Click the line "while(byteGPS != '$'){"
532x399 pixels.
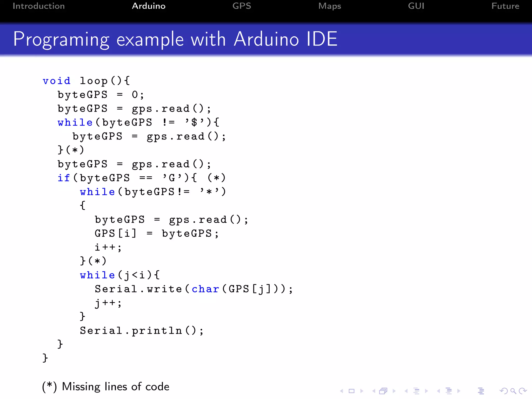[x=138, y=122]
